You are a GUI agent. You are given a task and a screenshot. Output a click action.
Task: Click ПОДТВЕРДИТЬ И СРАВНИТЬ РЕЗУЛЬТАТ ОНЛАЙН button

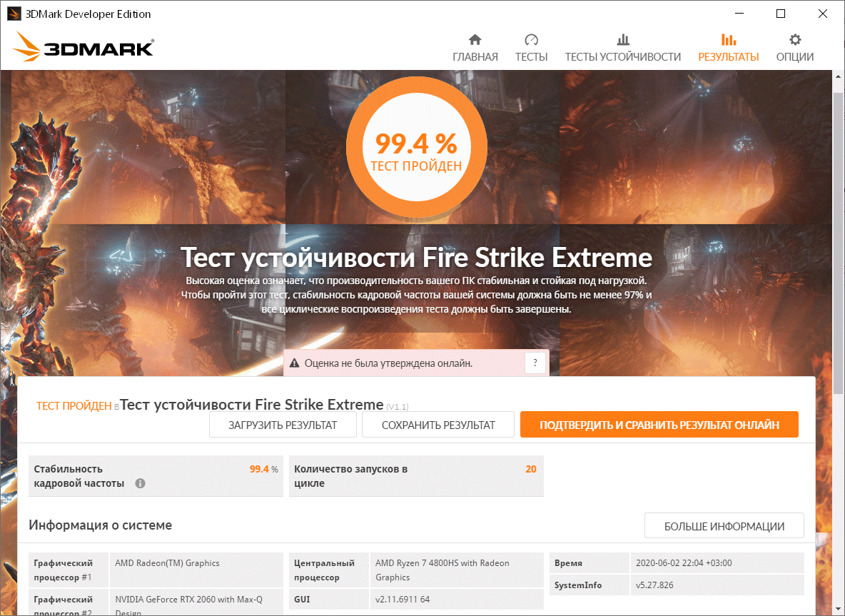point(659,425)
